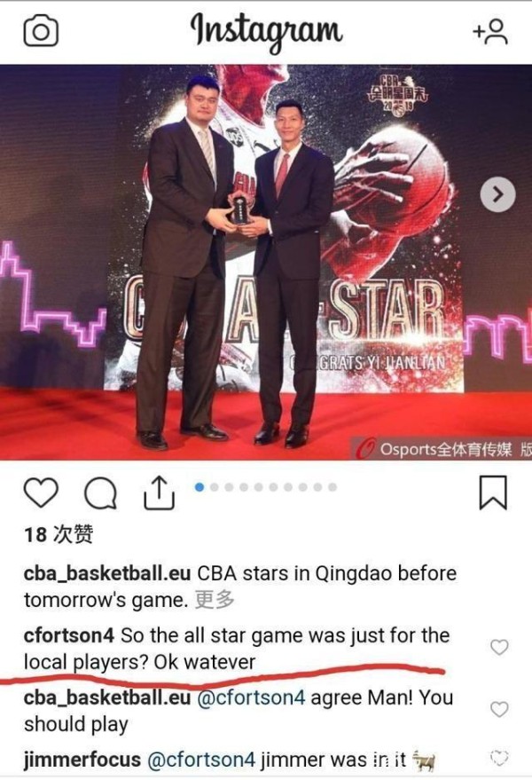Open jimmerfocus profile name
The height and width of the screenshot is (780, 532).
(x=82, y=760)
